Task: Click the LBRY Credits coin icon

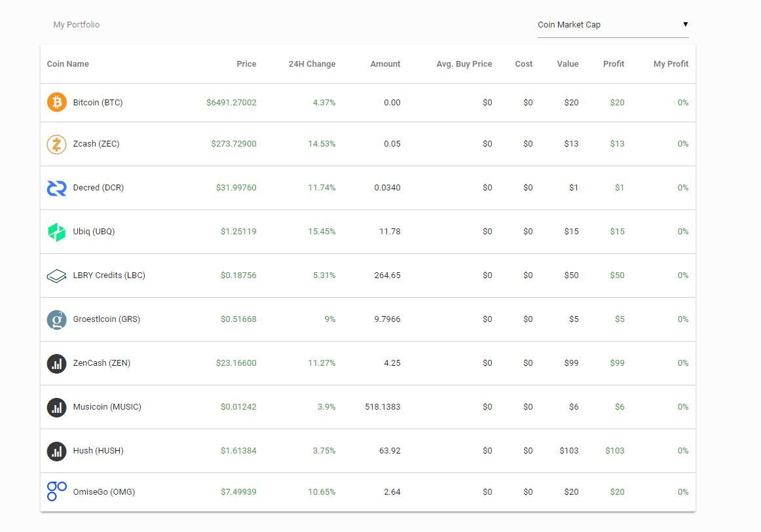Action: 57,275
